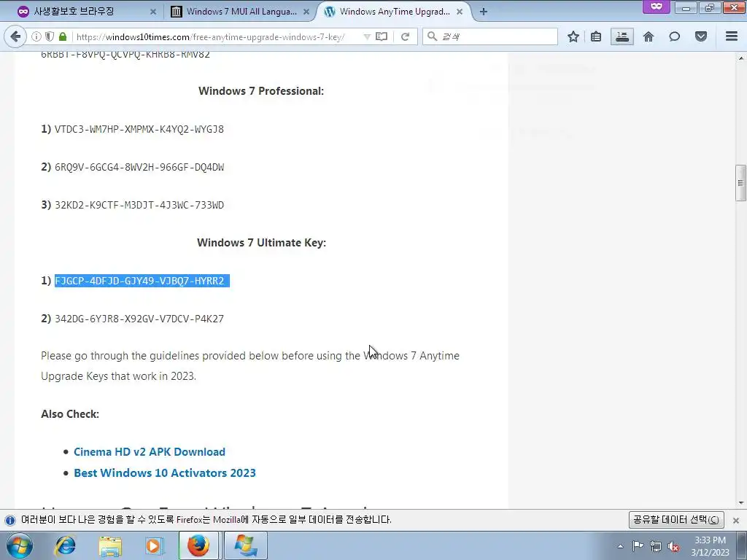Show hidden tray icons arrow
Image resolution: width=747 pixels, height=560 pixels.
pos(620,546)
